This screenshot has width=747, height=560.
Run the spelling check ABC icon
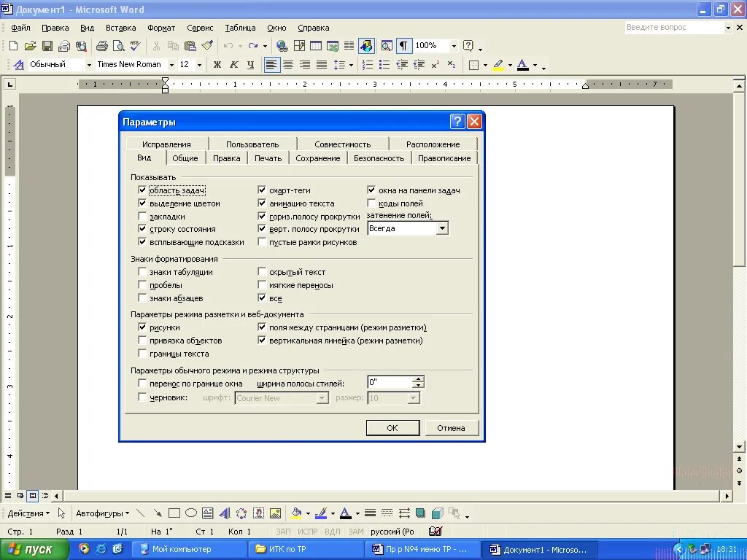tap(135, 46)
